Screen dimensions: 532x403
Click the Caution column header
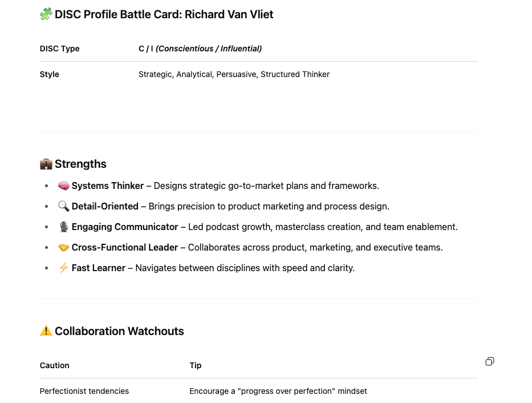pyautogui.click(x=54, y=365)
